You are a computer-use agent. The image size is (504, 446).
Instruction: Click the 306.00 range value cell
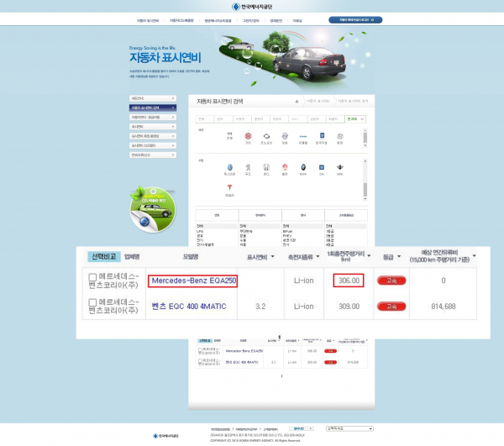(x=349, y=281)
